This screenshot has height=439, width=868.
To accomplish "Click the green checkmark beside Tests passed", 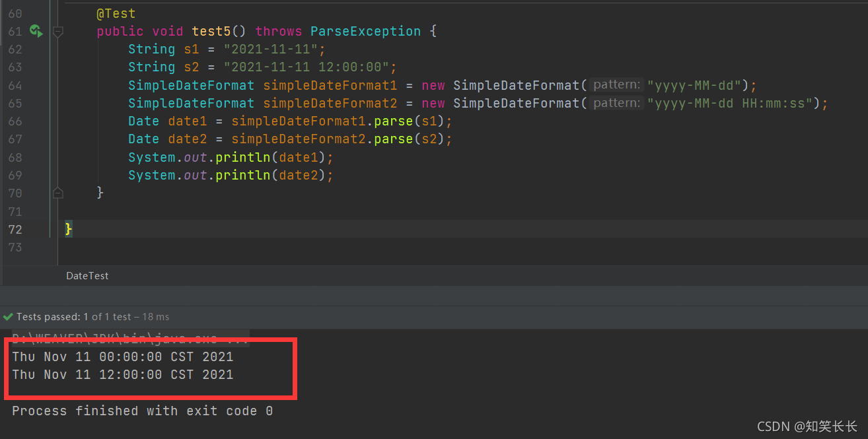I will click(x=8, y=317).
